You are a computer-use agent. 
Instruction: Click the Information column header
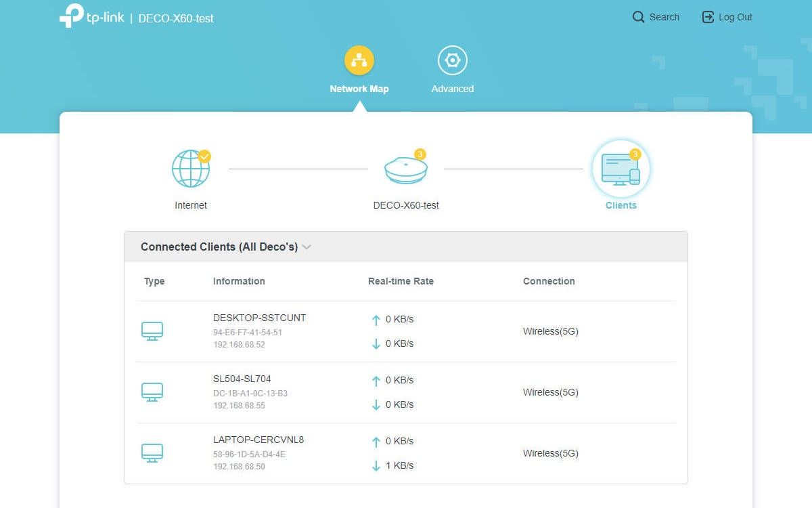click(239, 281)
